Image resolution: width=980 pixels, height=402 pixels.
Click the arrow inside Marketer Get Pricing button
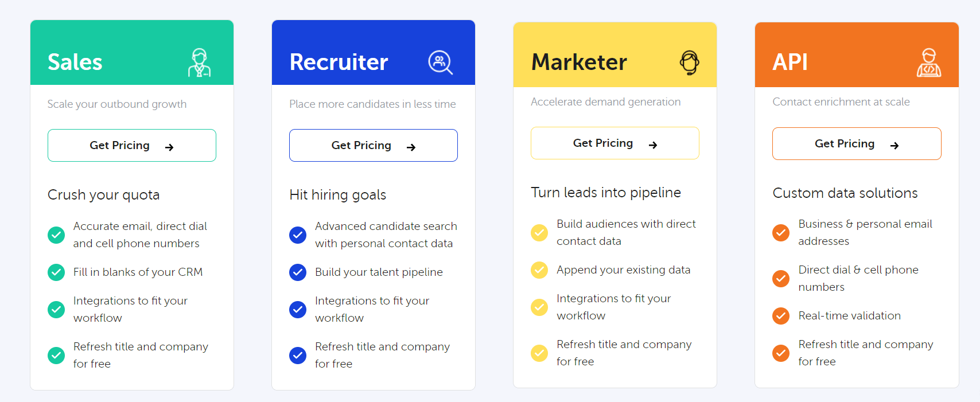pyautogui.click(x=654, y=145)
